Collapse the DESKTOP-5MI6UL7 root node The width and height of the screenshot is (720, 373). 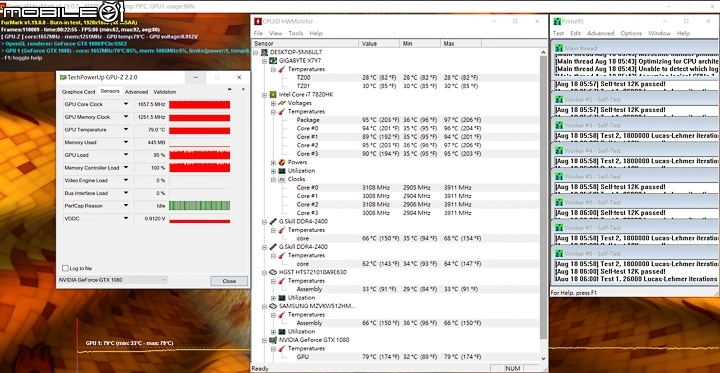point(256,52)
